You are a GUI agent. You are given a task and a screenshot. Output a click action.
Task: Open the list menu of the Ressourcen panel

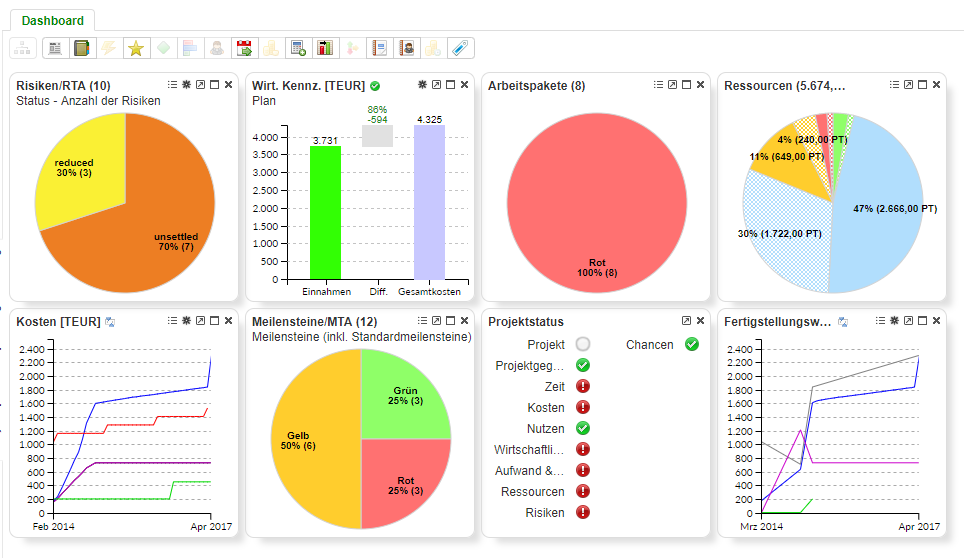(894, 85)
